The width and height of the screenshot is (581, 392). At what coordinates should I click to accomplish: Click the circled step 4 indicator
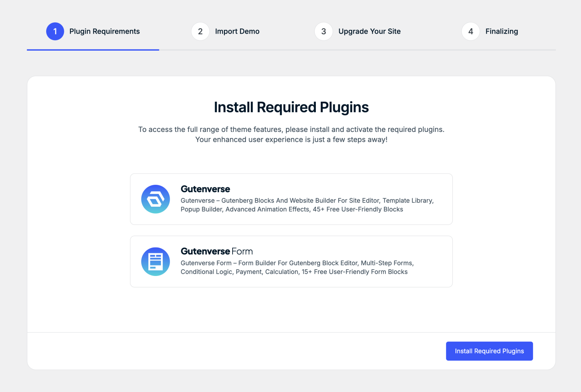[x=470, y=31]
